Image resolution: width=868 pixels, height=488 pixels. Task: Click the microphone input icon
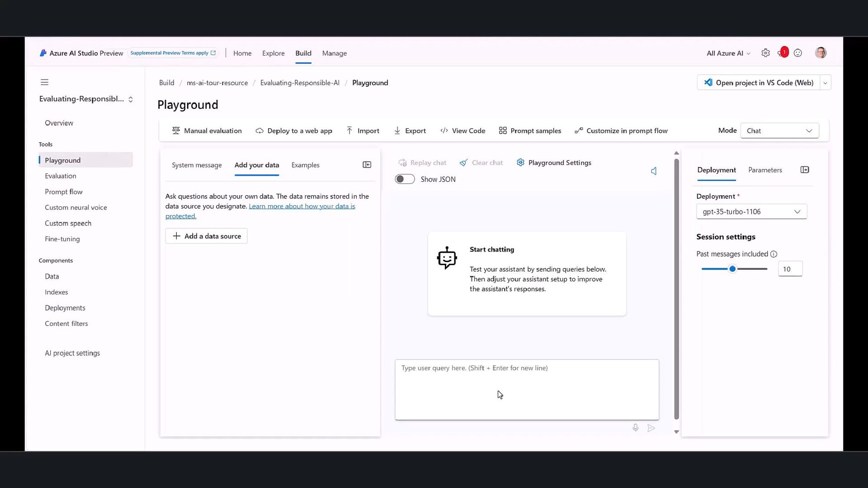[x=635, y=428]
